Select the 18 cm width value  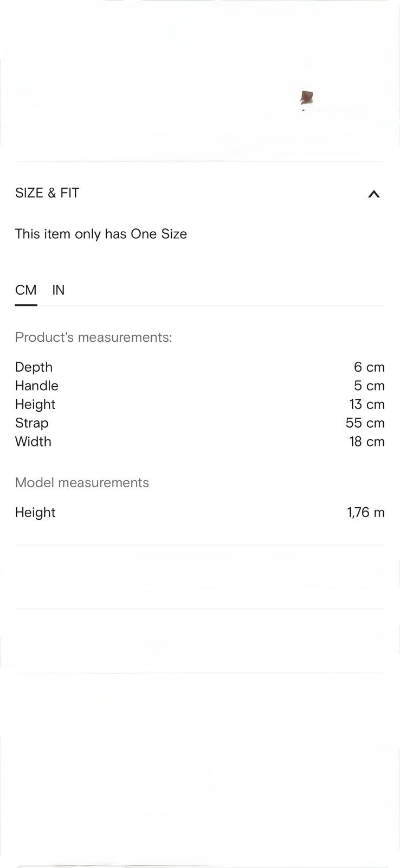coord(367,442)
